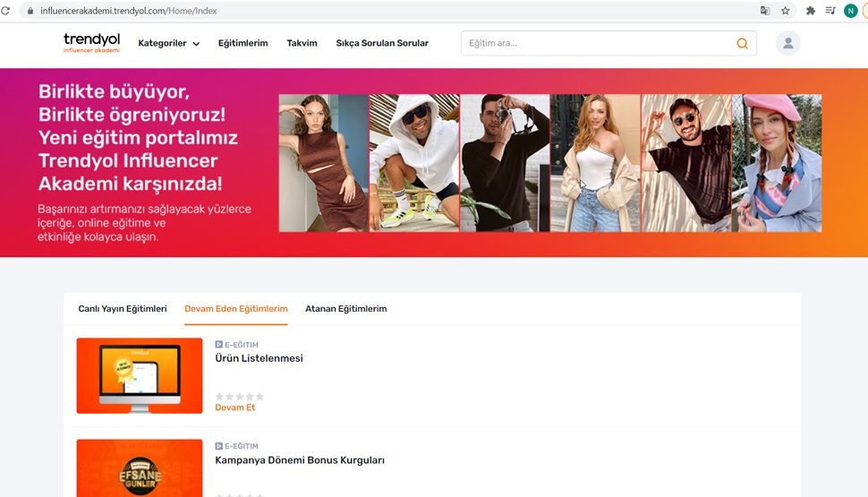This screenshot has height=497, width=868.
Task: Click the 'Birlikte büyüyor' banner headline
Action: coord(138,137)
